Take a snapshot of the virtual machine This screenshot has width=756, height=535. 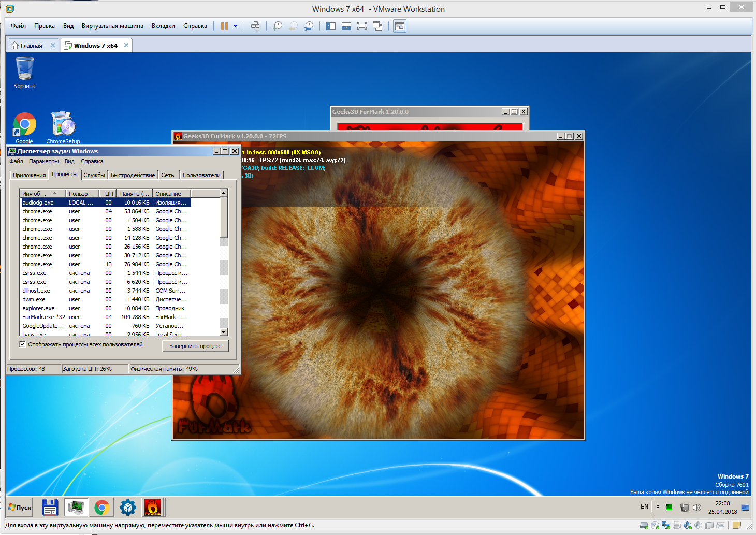click(278, 26)
